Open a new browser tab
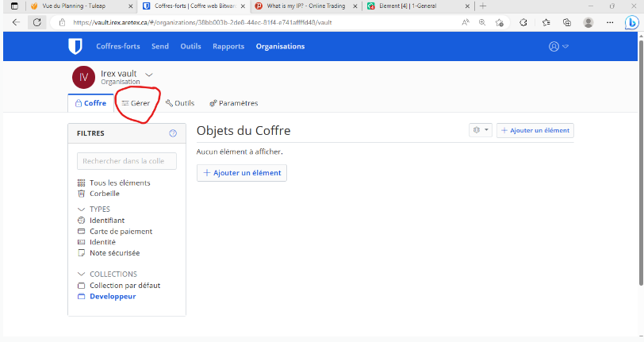Viewport: 644px width, 342px height. (483, 6)
